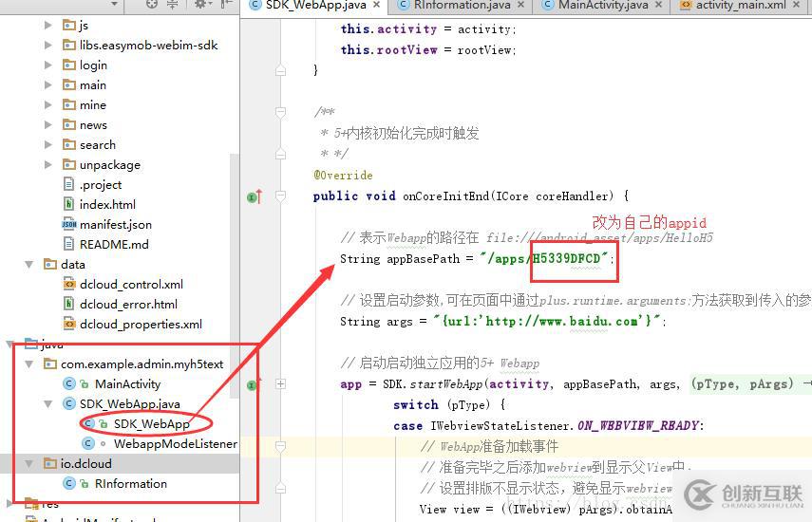Click ON_WEBVIEW_READY constant in case statement
The width and height of the screenshot is (812, 522).
point(638,426)
